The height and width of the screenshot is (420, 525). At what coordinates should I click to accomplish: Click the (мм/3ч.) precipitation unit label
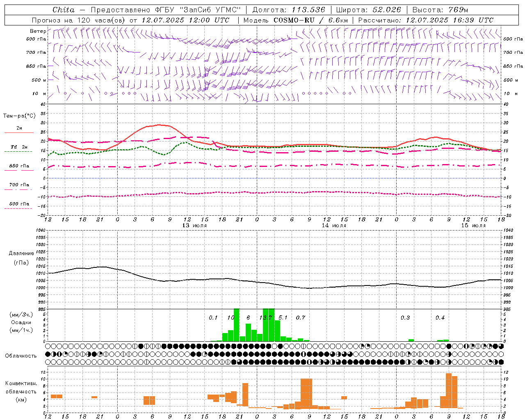click(x=21, y=315)
